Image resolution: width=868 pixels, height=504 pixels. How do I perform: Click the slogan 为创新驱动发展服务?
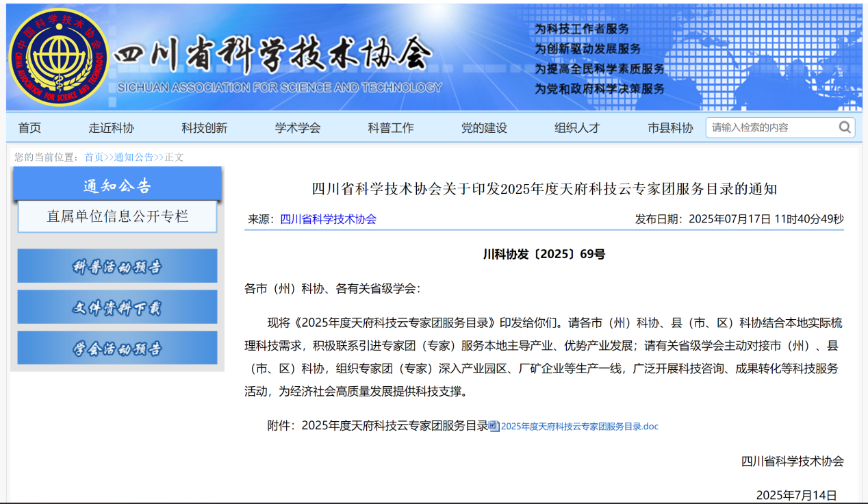[x=588, y=49]
